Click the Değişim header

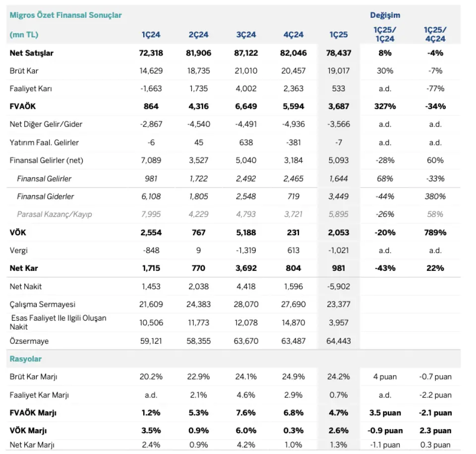[385, 15]
